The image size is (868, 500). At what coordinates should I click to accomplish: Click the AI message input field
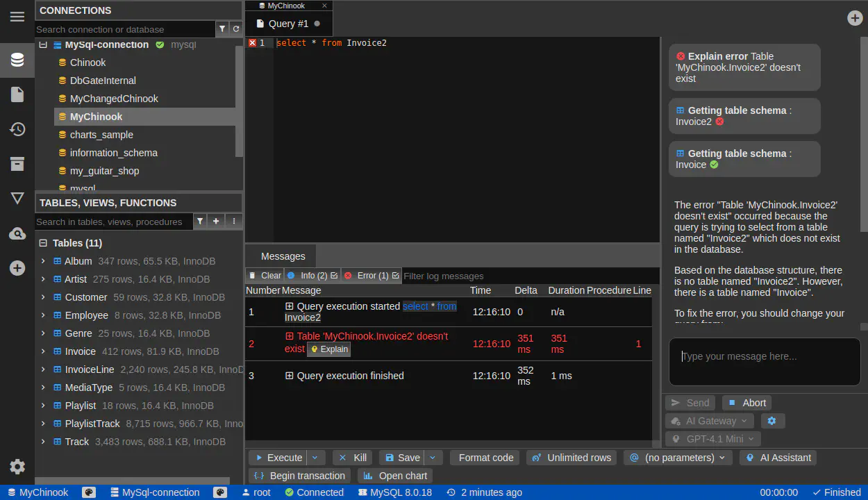(x=764, y=361)
